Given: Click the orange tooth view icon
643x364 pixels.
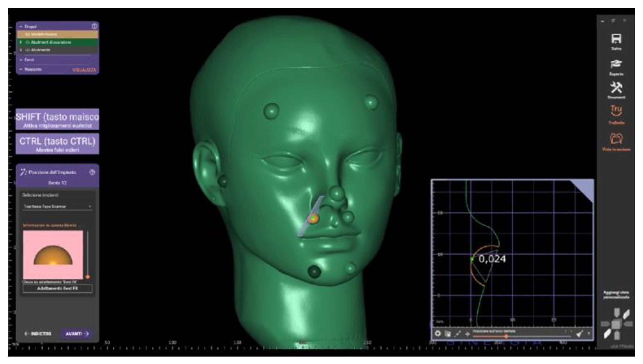Looking at the screenshot, I should point(616,138).
